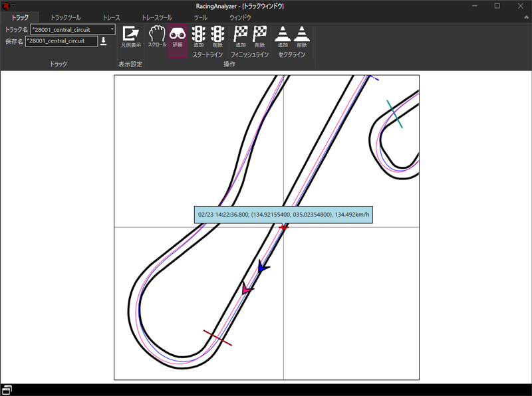Expand the トラック名 dropdown list
532x396 pixels.
point(112,30)
